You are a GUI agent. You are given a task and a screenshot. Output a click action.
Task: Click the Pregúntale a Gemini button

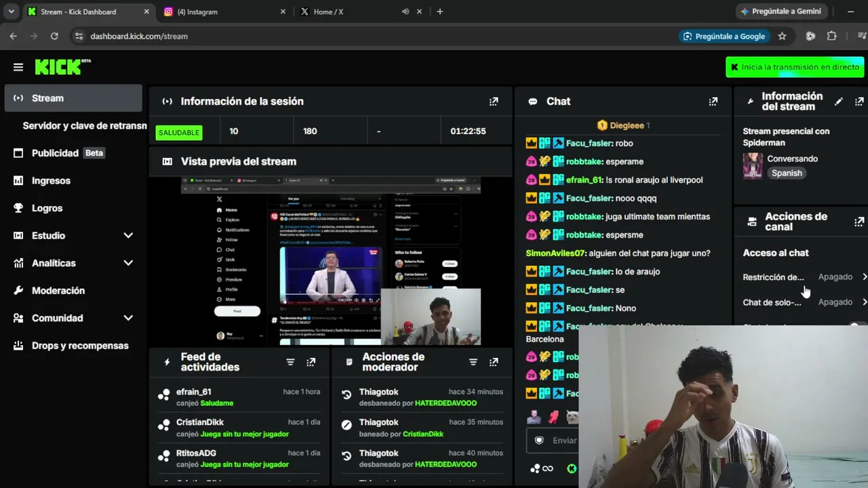[x=781, y=12]
